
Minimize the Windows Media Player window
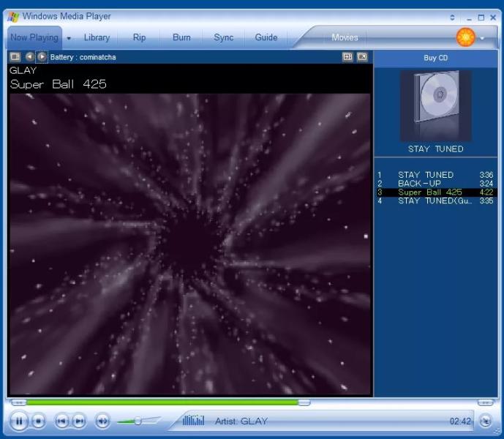[x=470, y=18]
